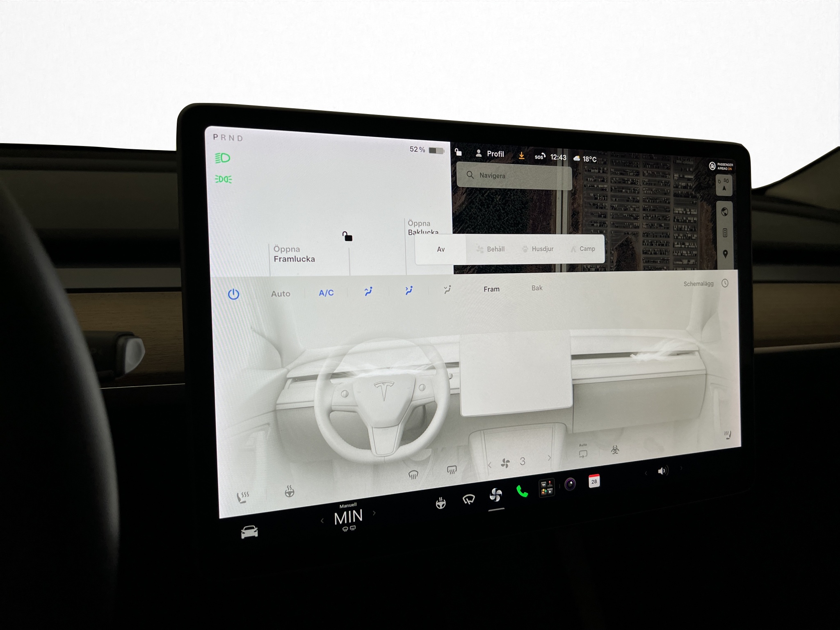Tap the orange software download icon

[x=521, y=155]
